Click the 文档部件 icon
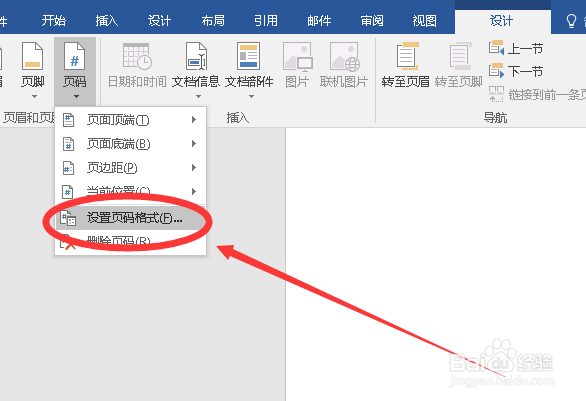This screenshot has width=586, height=401. click(249, 56)
